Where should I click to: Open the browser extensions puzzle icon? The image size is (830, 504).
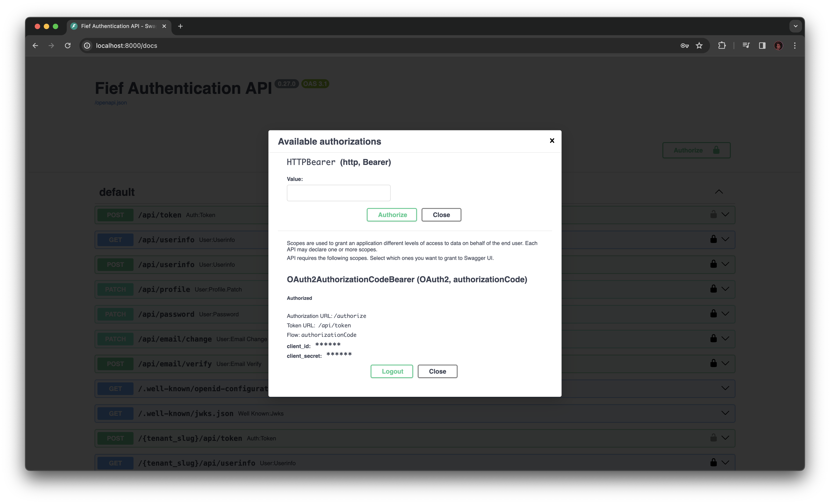(722, 46)
